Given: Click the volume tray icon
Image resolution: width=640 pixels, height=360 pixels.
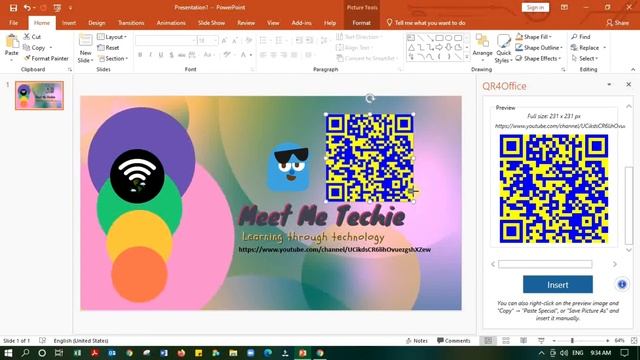Looking at the screenshot, I should click(x=564, y=353).
